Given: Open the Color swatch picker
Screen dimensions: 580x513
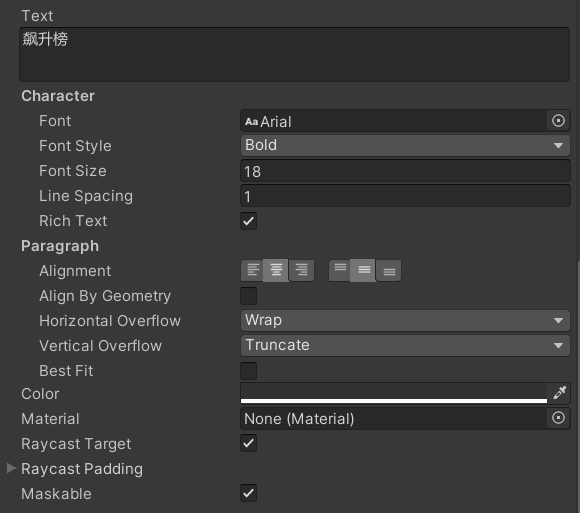Looking at the screenshot, I should click(x=394, y=393).
